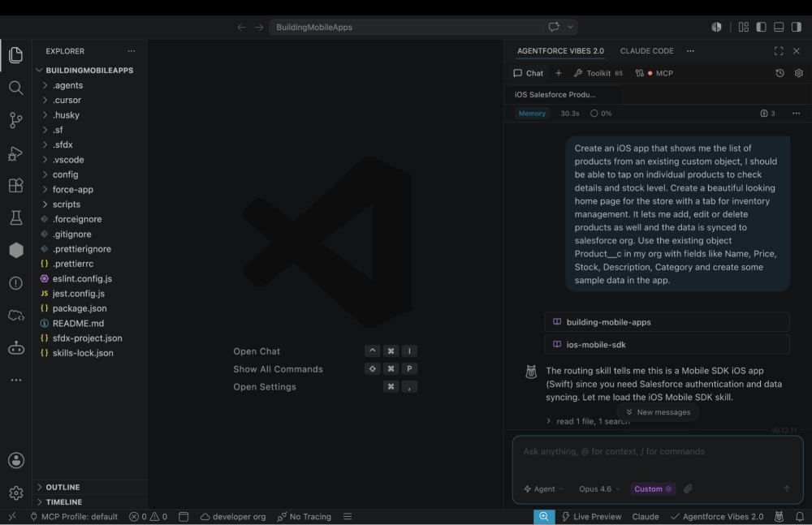Open Explorer views and more actions
The width and height of the screenshot is (812, 525).
132,51
